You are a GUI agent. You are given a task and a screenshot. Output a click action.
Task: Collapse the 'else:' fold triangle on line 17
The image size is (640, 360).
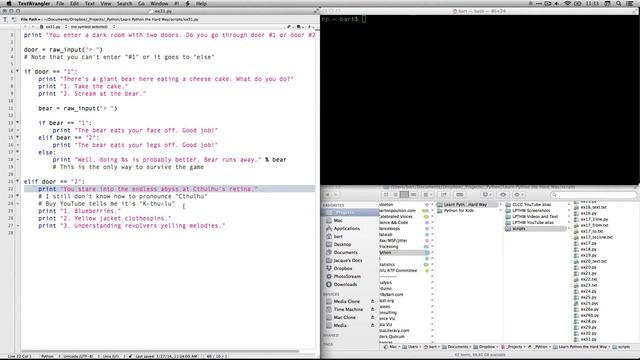(x=17, y=152)
